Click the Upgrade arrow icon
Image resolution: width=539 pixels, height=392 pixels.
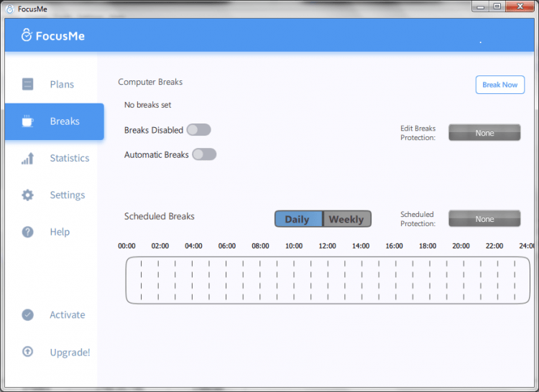27,352
